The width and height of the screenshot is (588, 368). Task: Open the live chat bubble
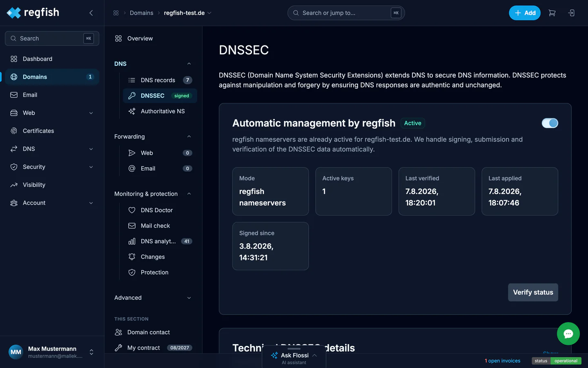click(x=568, y=334)
